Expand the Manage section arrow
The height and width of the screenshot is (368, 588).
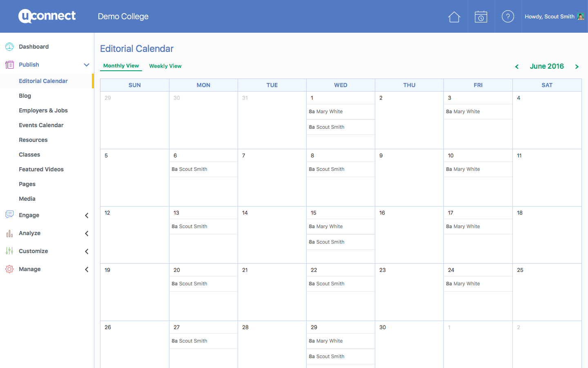[x=87, y=269]
